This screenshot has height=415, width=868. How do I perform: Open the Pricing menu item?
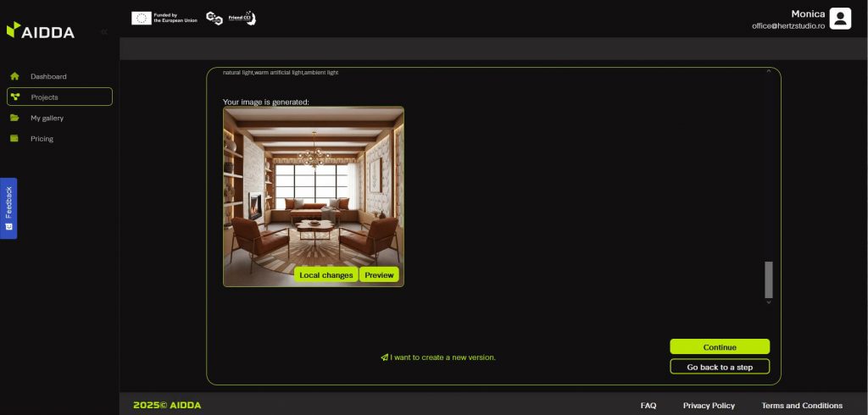(x=42, y=139)
